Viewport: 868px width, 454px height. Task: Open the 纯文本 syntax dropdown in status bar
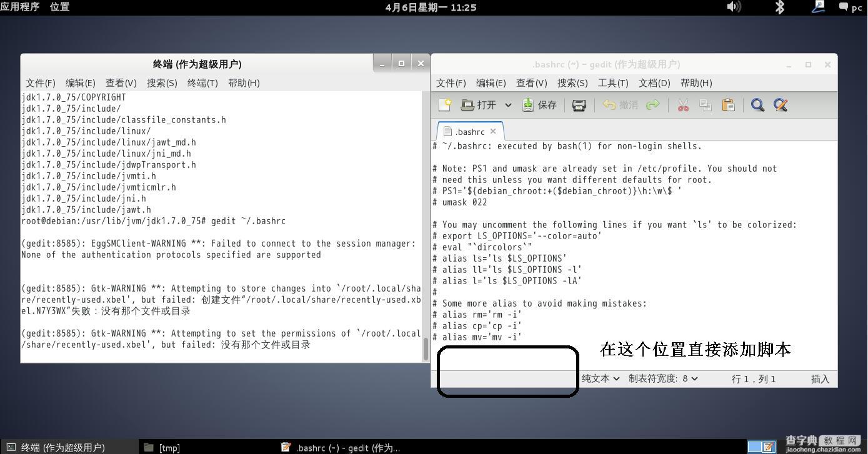coord(601,378)
